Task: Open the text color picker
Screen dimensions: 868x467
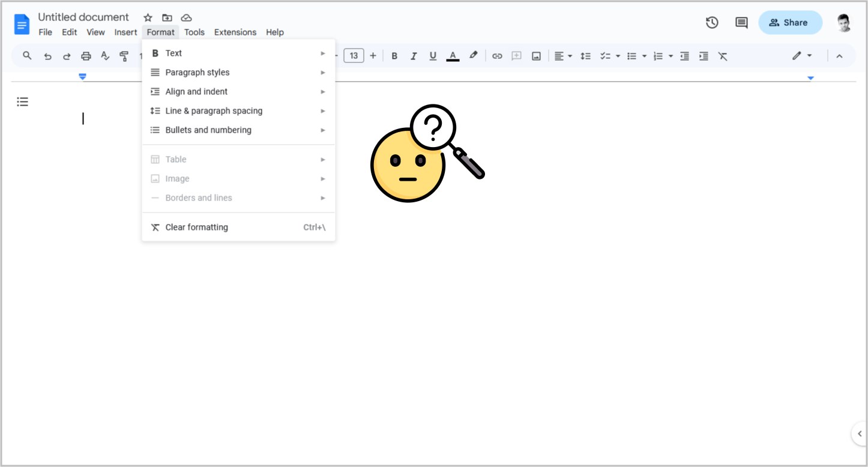Action: [453, 55]
